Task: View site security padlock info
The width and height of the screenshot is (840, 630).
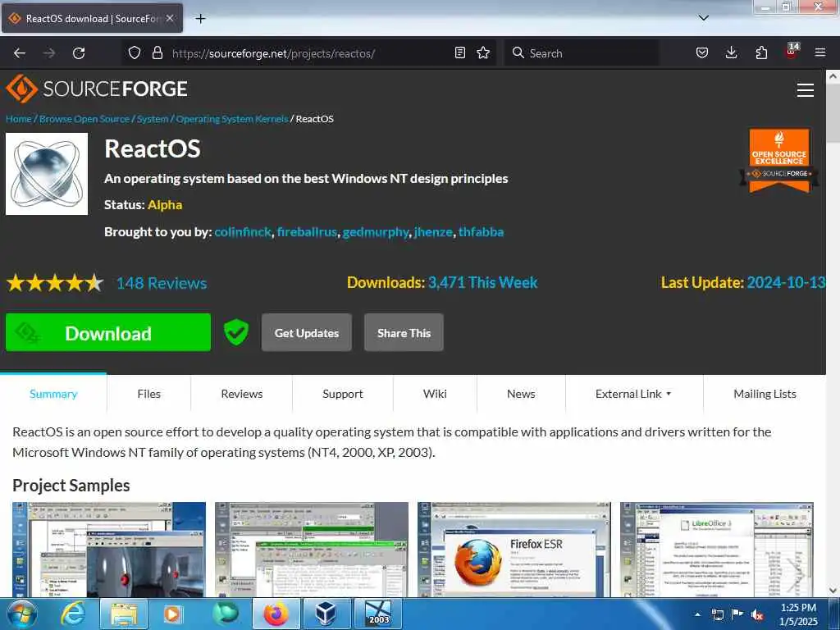Action: (x=157, y=53)
